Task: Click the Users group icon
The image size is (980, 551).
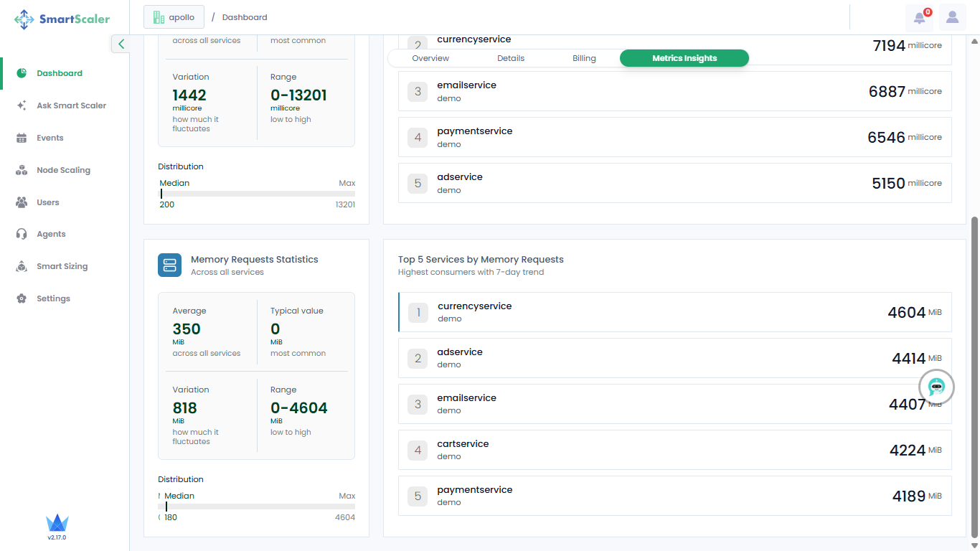Action: (x=22, y=202)
